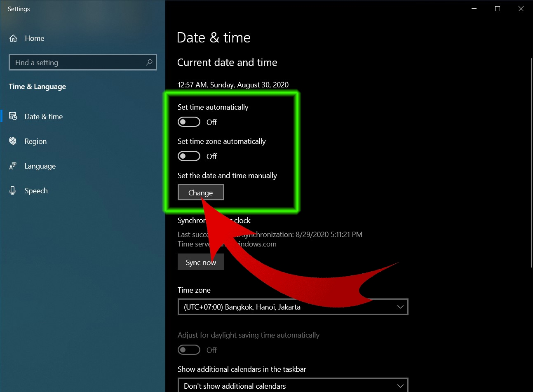Viewport: 533px width, 392px height.
Task: Click the Time & Language heading
Action: pyautogui.click(x=37, y=87)
